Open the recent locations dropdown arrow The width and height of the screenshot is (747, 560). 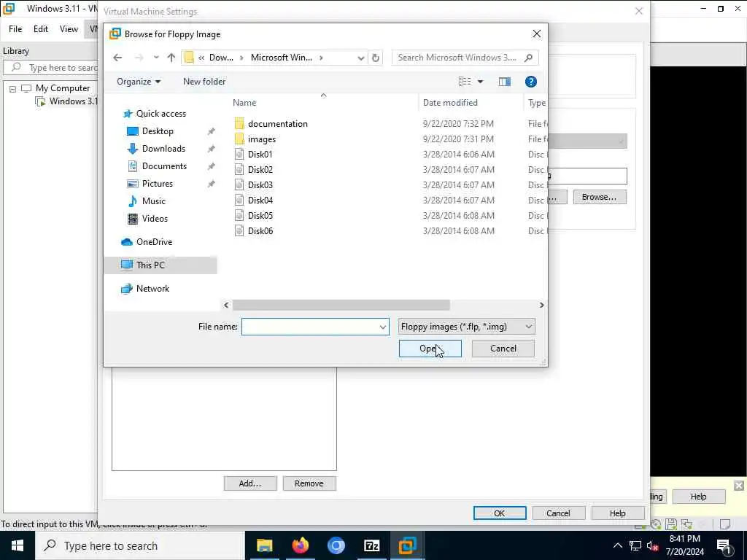[156, 58]
